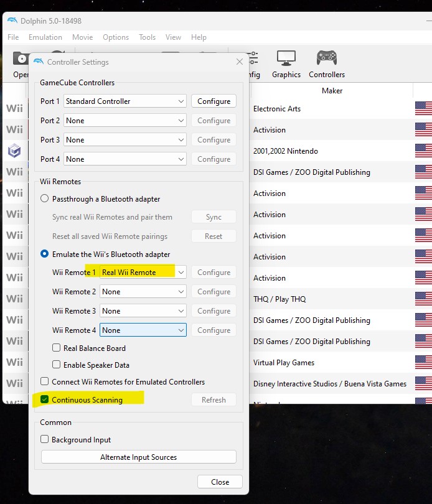Click the Refresh button
The image size is (432, 504).
[214, 400]
